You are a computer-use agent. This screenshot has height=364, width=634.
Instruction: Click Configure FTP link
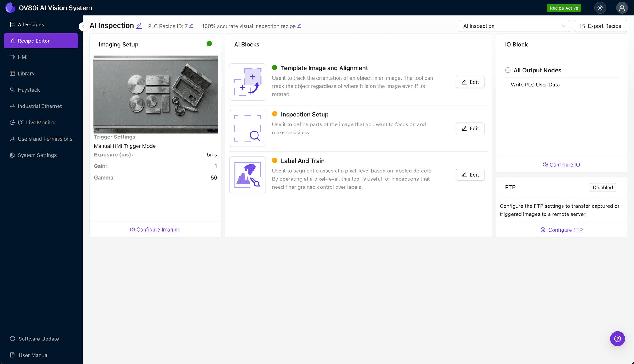click(x=561, y=230)
